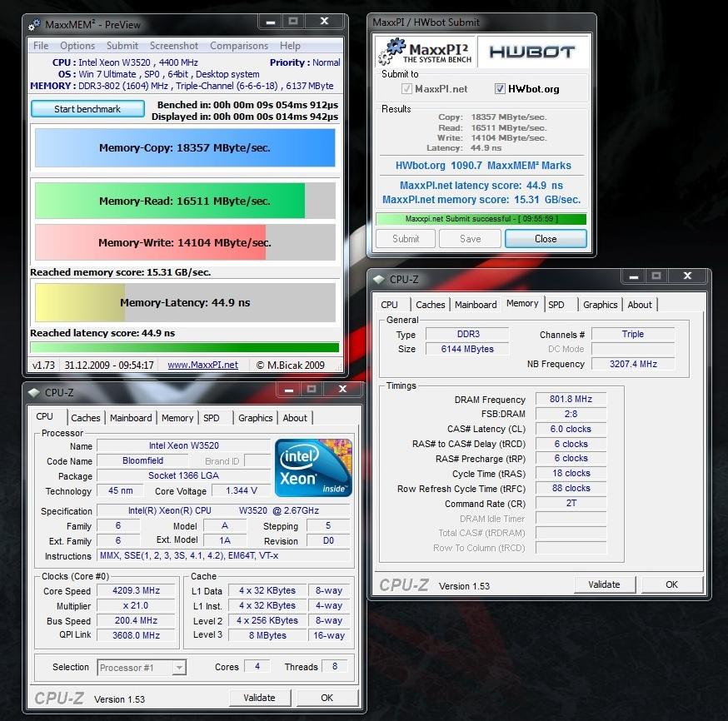Click the MaxxMEM gear icon in title bar
Viewport: 728px width, 721px height.
(x=34, y=25)
